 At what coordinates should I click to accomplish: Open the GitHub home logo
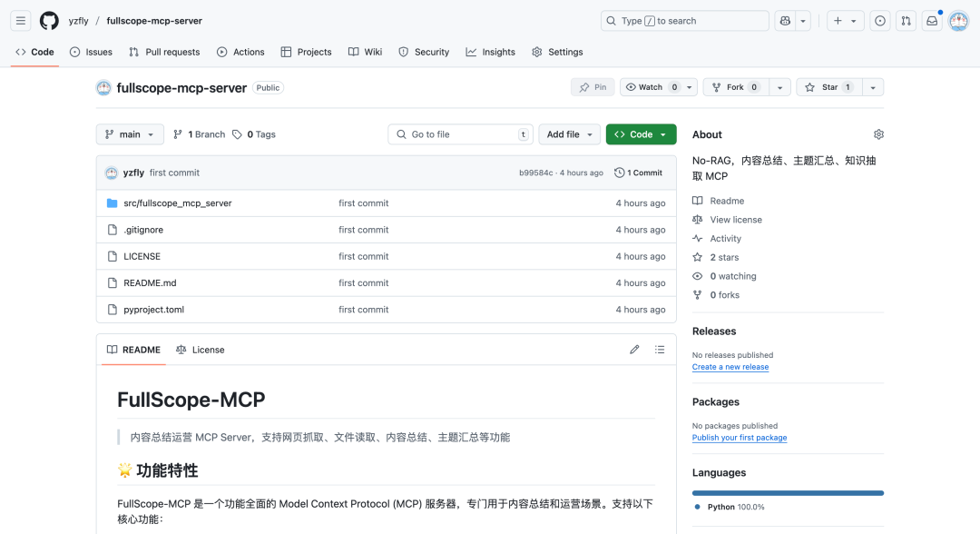[49, 20]
